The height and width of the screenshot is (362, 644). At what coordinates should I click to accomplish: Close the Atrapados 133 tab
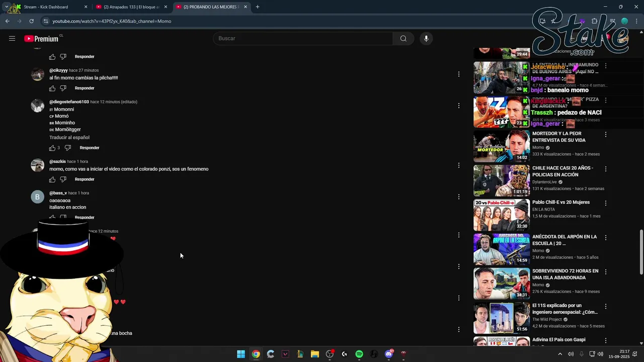click(x=166, y=7)
